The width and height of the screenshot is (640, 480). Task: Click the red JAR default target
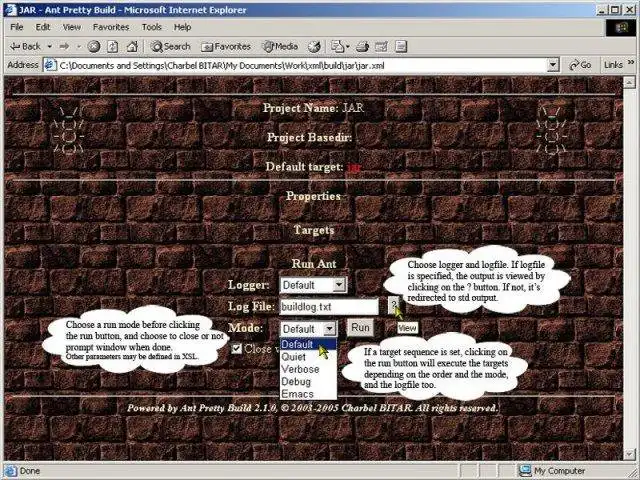(x=354, y=168)
